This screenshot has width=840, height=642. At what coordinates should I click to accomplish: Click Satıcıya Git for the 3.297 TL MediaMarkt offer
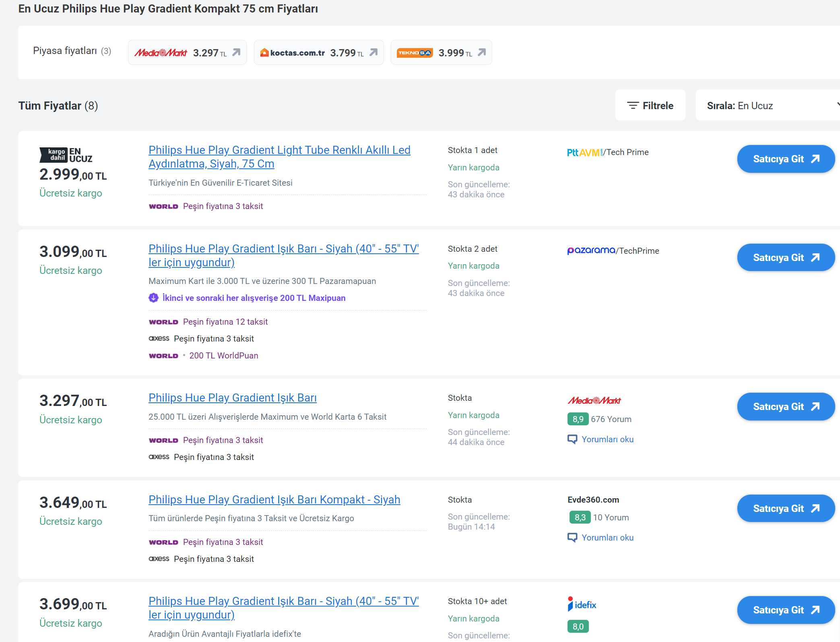pos(786,407)
